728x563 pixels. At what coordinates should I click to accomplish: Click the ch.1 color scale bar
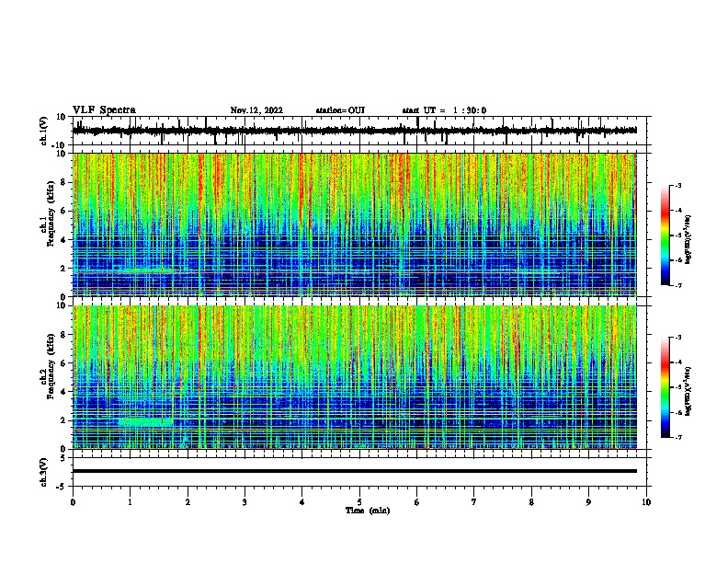coord(665,236)
